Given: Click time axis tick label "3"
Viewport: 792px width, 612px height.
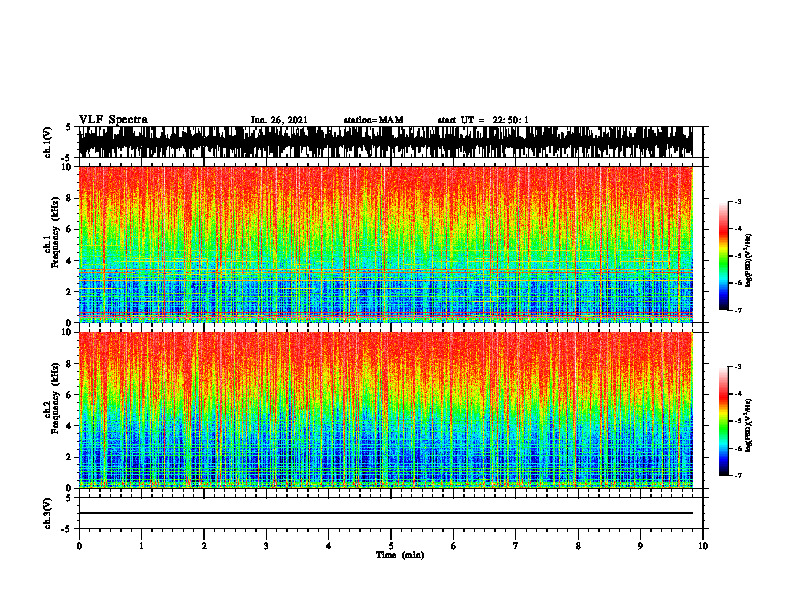Looking at the screenshot, I should 266,546.
